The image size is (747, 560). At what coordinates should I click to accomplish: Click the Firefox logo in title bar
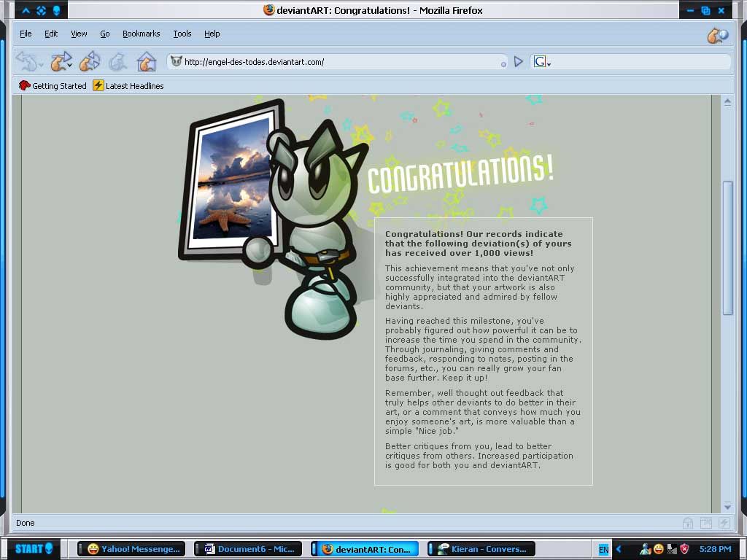(x=269, y=9)
